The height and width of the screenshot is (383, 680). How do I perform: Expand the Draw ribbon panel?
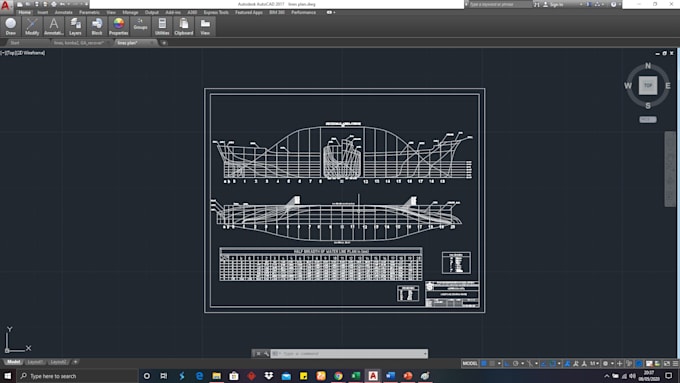point(11,26)
